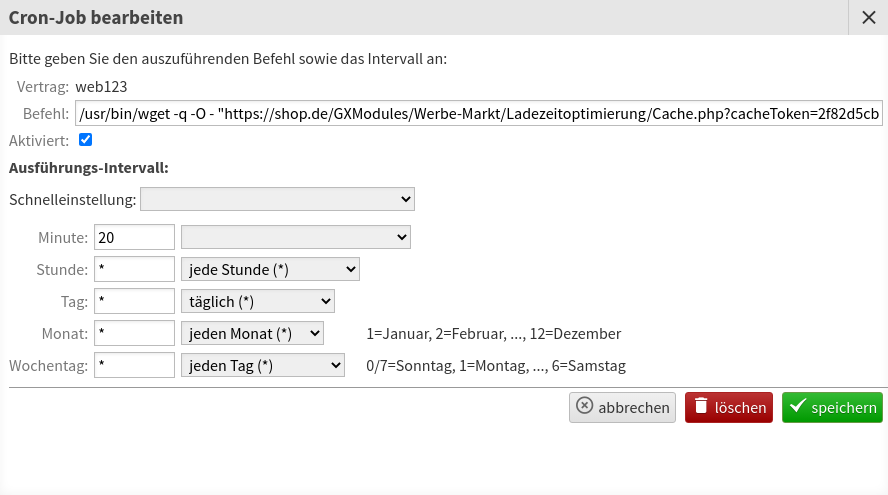This screenshot has width=888, height=495.
Task: Select the Tag text input field
Action: point(134,301)
